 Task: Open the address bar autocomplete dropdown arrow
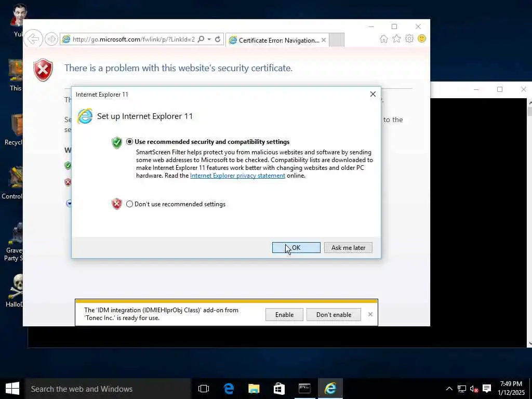pos(209,39)
